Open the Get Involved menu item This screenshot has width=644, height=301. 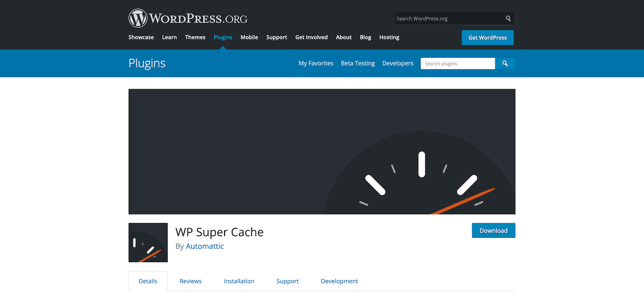point(312,37)
